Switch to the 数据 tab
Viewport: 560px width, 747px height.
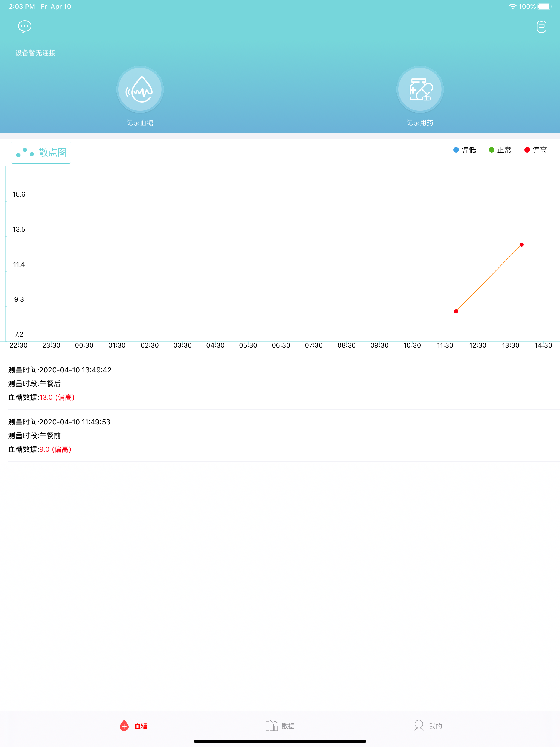click(280, 726)
